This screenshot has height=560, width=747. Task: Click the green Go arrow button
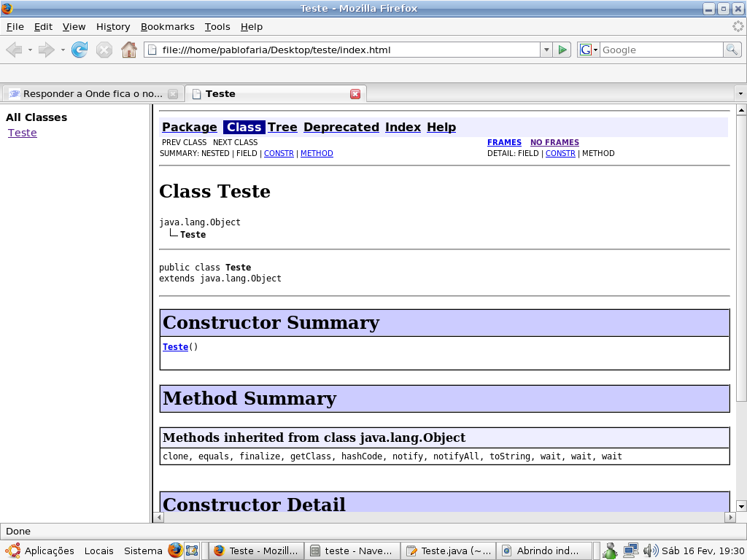[x=562, y=50]
